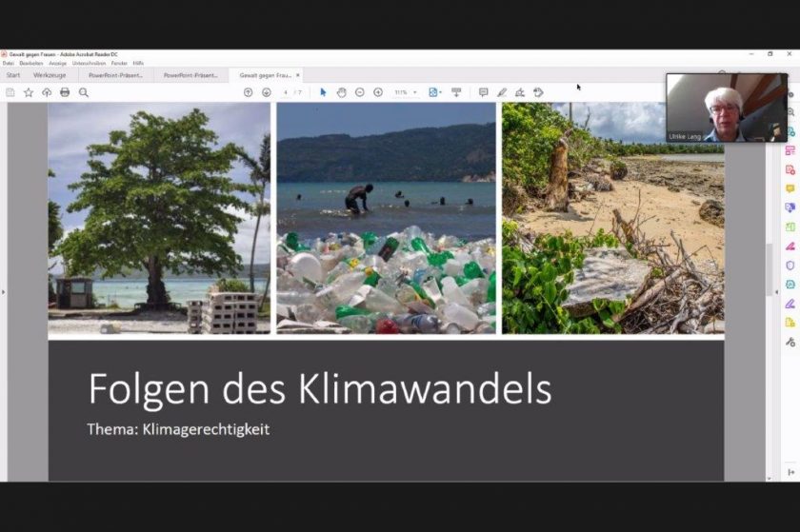Expand the left navigation pane arrow
The image size is (800, 532).
pos(3,292)
